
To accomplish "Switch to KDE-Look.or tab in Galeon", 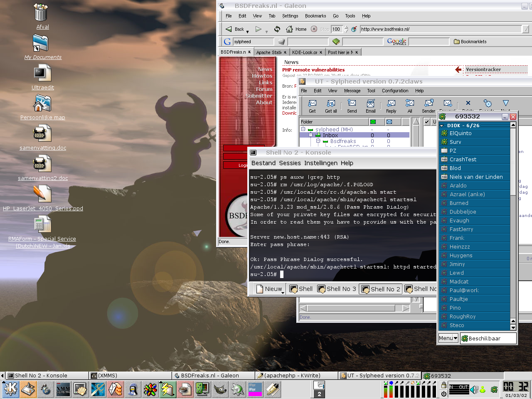I will coord(307,52).
